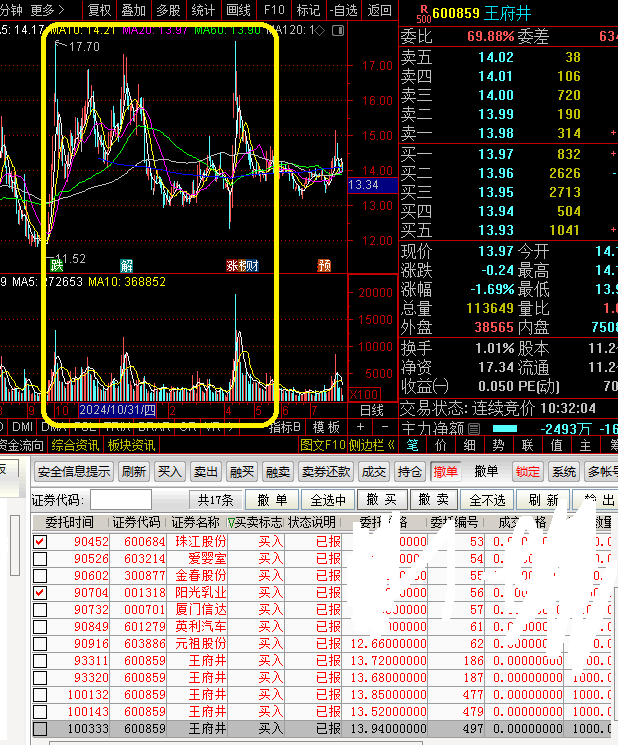Open the 图文F10 tab
Image resolution: width=618 pixels, height=745 pixels.
tap(323, 445)
